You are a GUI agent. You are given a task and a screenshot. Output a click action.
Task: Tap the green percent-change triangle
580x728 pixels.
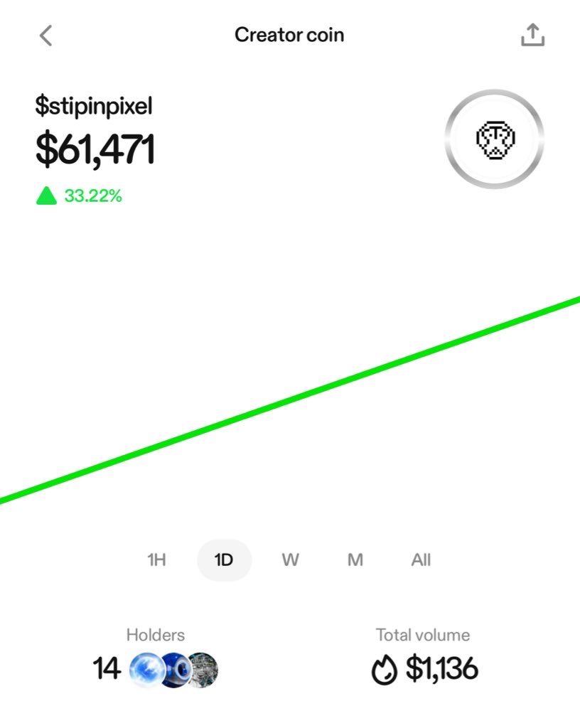coord(46,196)
